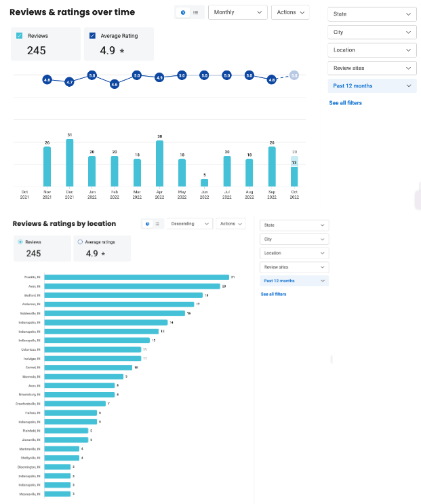The image size is (421, 504).
Task: Click the Apr 2022 bar with 30 reviews
Action: coord(159,163)
